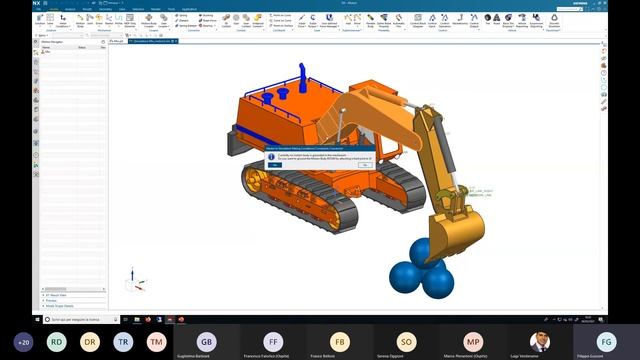This screenshot has height=360, width=640.
Task: Select the 3D Contact tool
Action: (x=226, y=20)
